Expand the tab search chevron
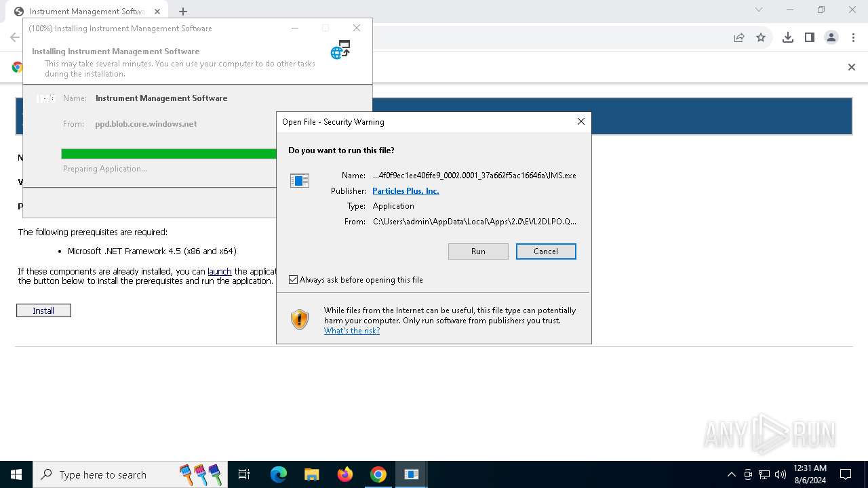Viewport: 868px width, 488px height. click(759, 9)
